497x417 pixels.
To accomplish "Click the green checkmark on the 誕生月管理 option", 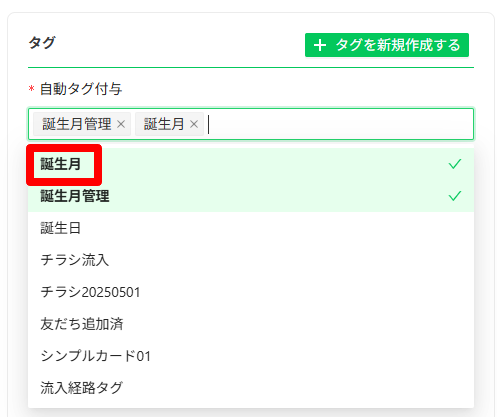I will click(x=455, y=196).
